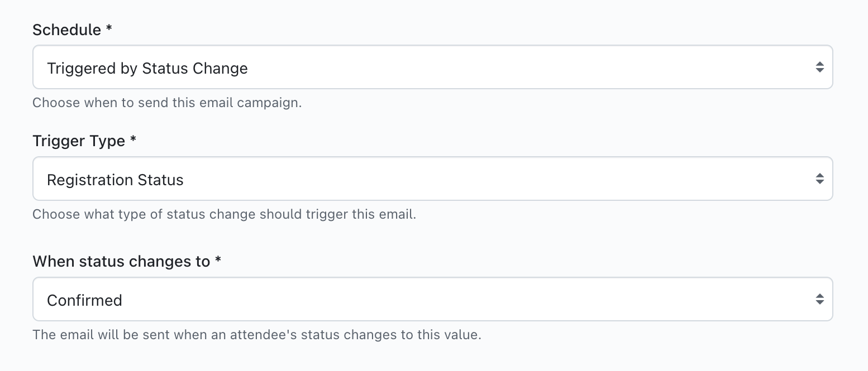Click the up-down arrows beside Confirmed

click(819, 300)
